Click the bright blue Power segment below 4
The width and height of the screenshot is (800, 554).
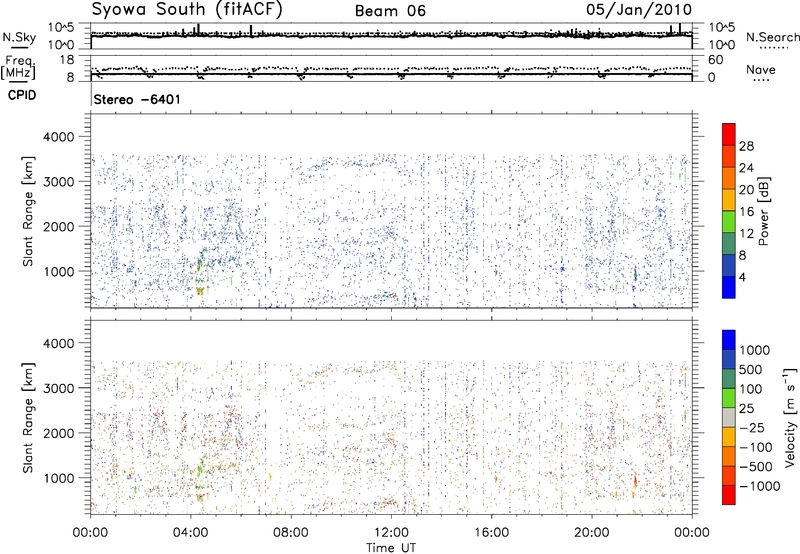[x=729, y=287]
